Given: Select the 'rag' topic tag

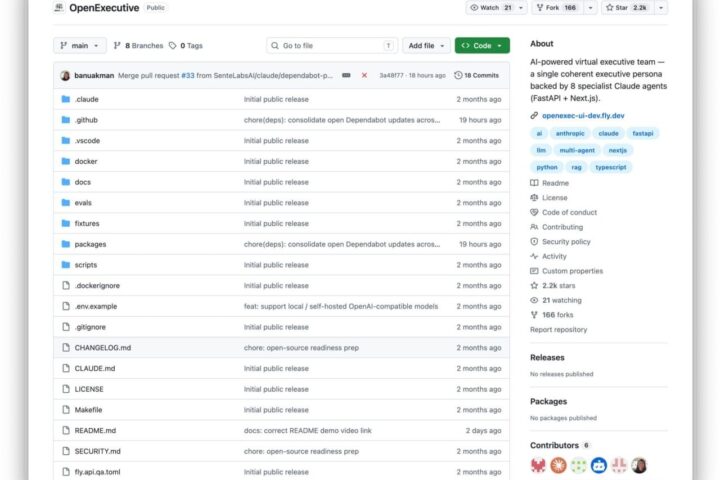Looking at the screenshot, I should [x=576, y=167].
